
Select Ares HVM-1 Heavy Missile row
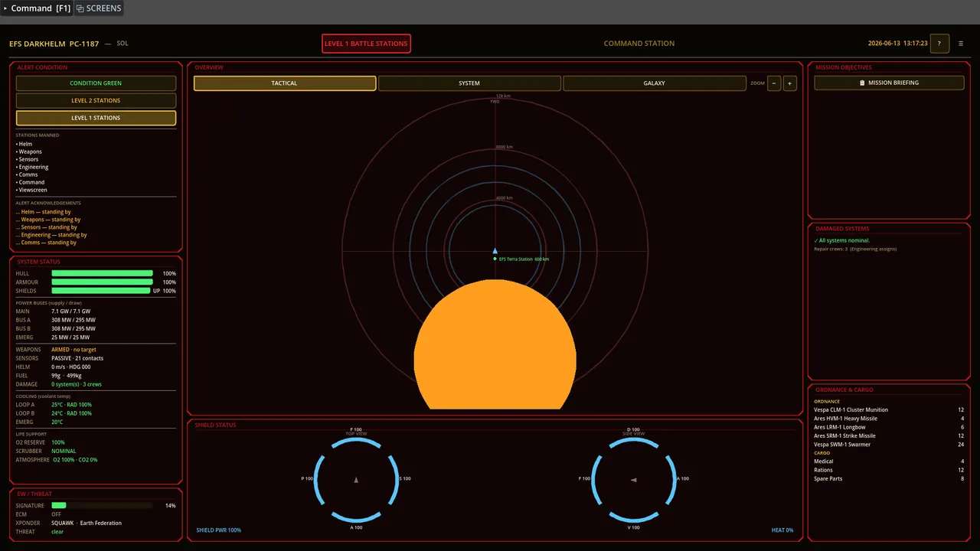point(889,419)
